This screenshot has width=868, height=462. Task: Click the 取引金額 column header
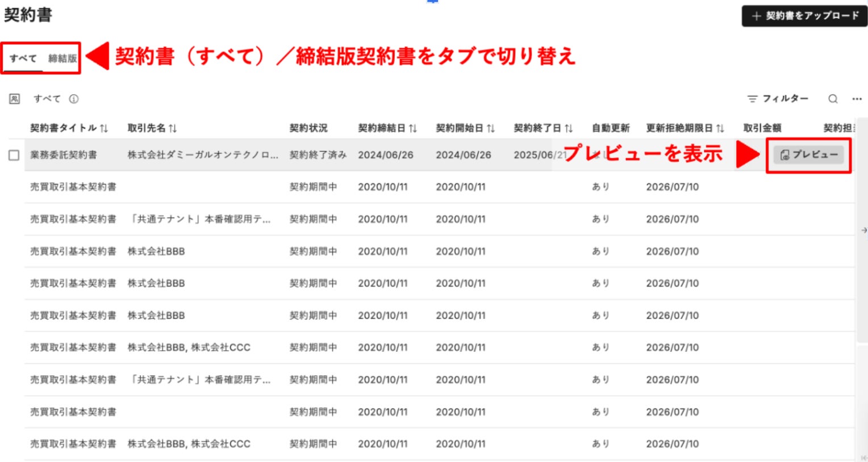click(762, 128)
